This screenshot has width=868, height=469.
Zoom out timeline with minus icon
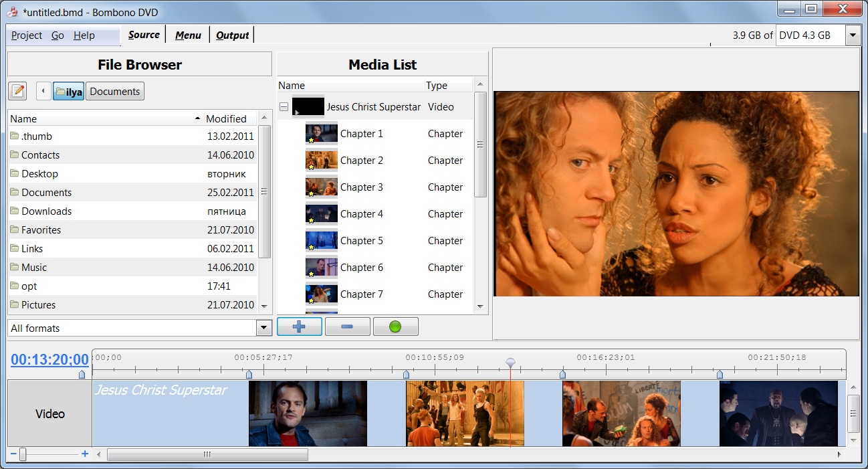tap(13, 454)
